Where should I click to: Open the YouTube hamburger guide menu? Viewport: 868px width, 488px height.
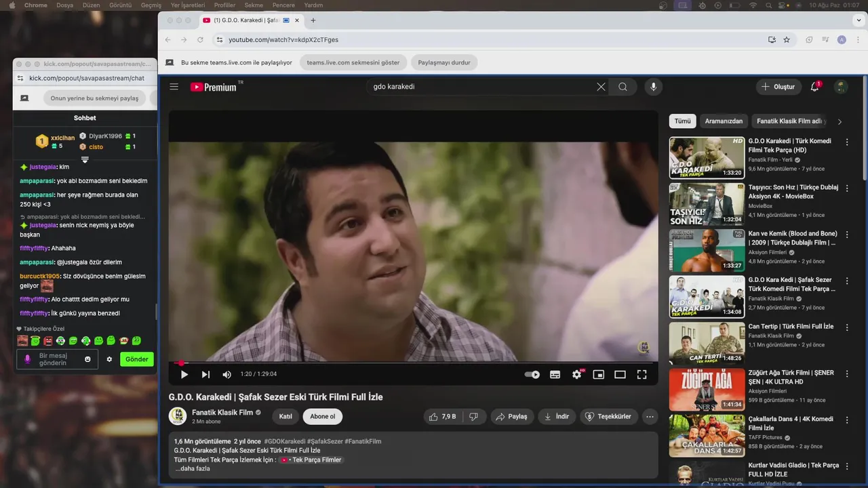[x=174, y=87]
